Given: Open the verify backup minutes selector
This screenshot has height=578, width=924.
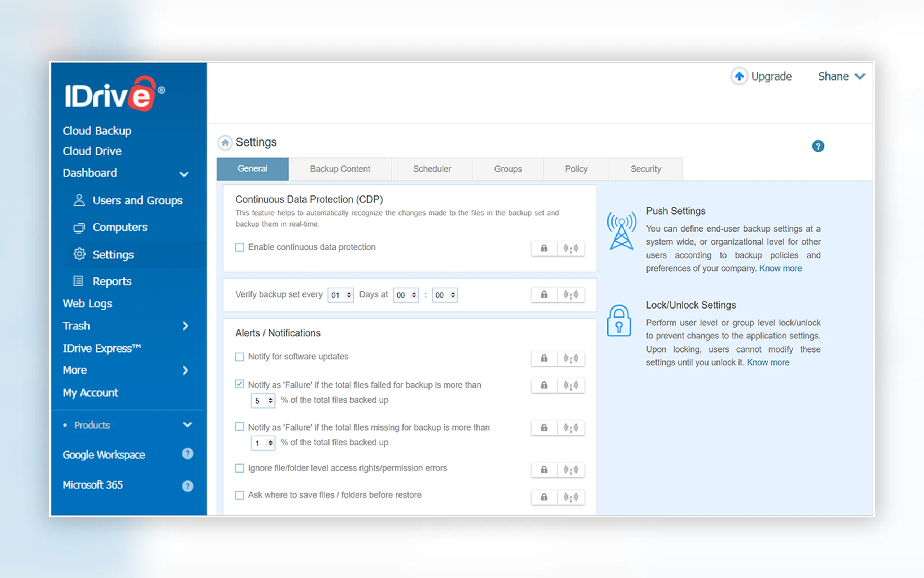Looking at the screenshot, I should [x=445, y=295].
